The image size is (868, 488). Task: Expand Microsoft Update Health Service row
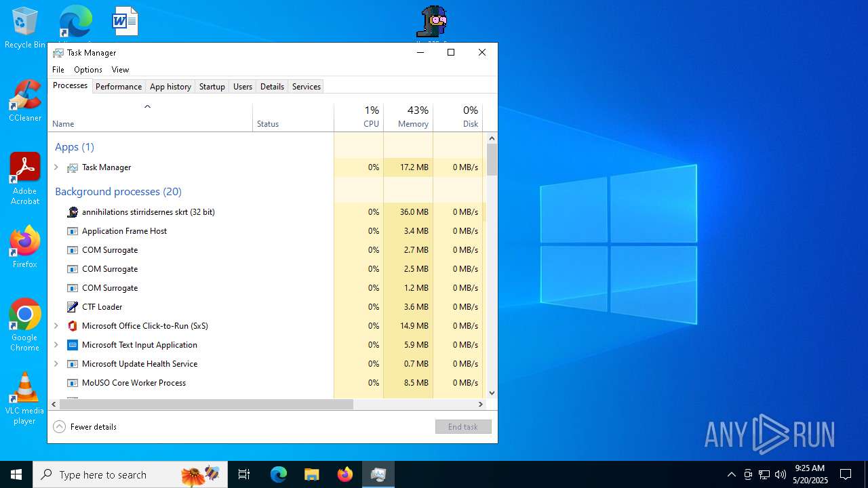pyautogui.click(x=56, y=364)
